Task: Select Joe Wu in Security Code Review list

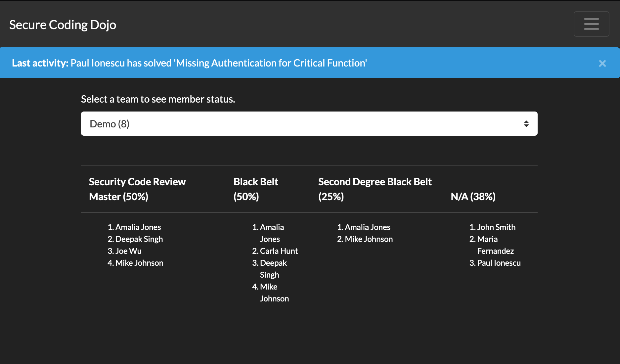Action: tap(128, 251)
